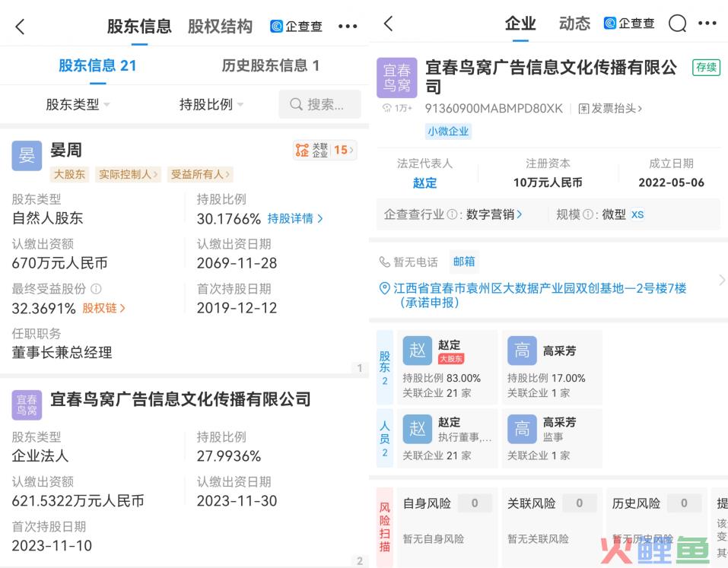
Task: Open the more options menu on company screen
Action: pyautogui.click(x=707, y=24)
